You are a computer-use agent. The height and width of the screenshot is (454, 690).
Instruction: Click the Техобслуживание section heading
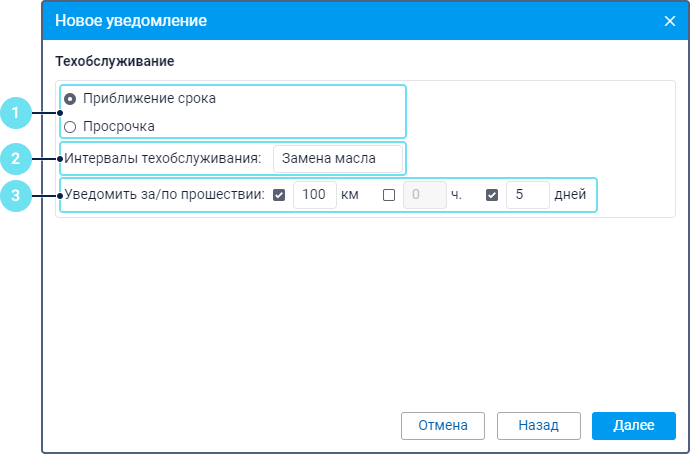click(115, 61)
